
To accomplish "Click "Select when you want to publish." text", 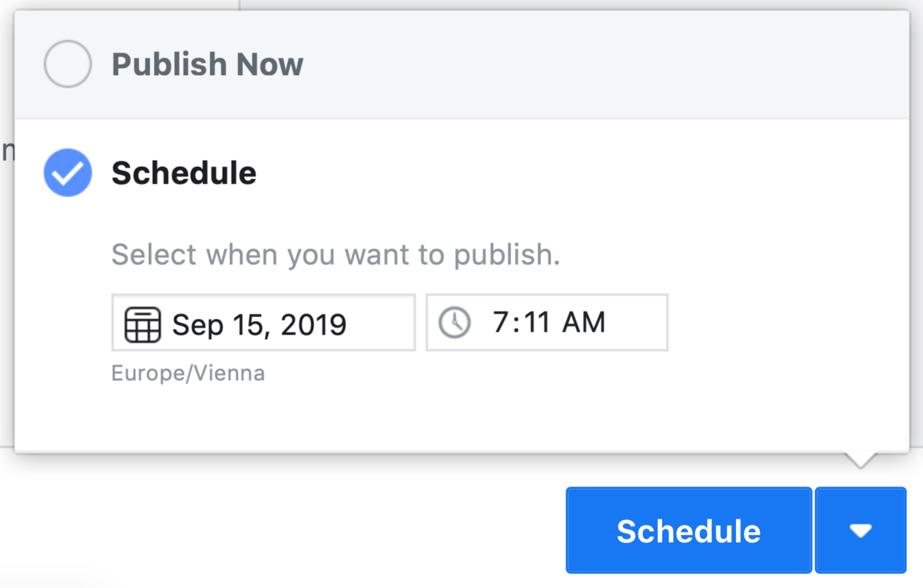I will [x=336, y=254].
